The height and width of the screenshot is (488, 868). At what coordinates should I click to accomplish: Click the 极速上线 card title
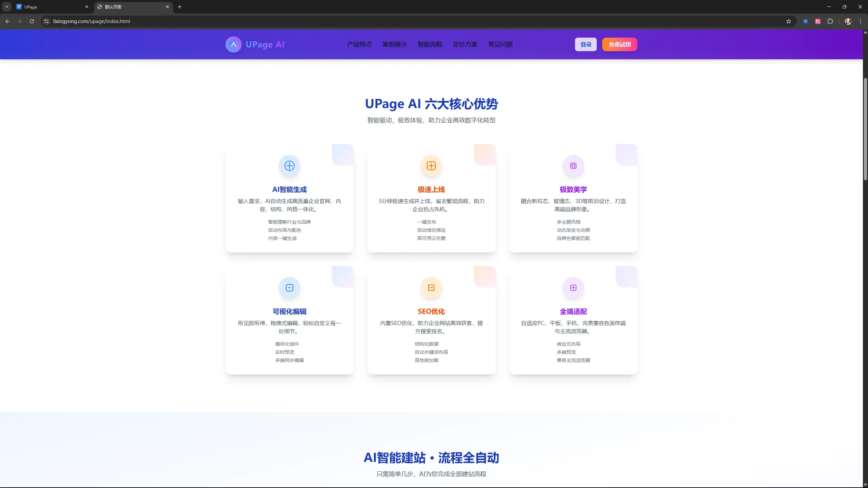pyautogui.click(x=431, y=189)
